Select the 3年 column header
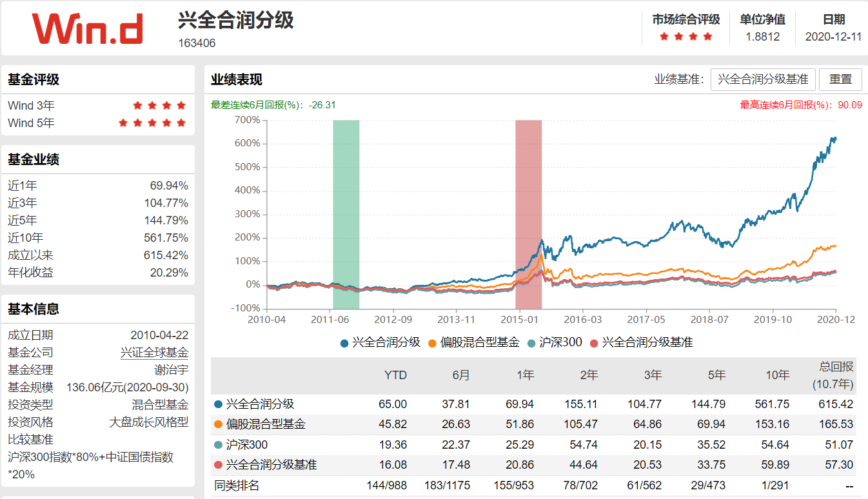The image size is (868, 499). click(652, 375)
